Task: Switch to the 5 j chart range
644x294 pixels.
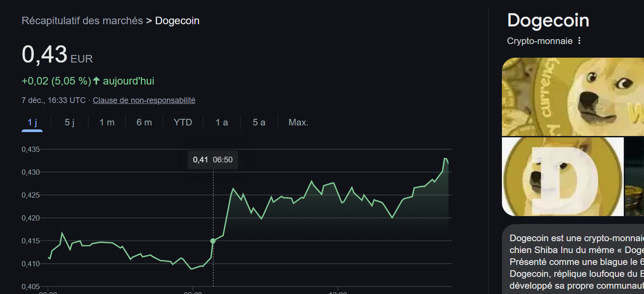Action: click(70, 122)
